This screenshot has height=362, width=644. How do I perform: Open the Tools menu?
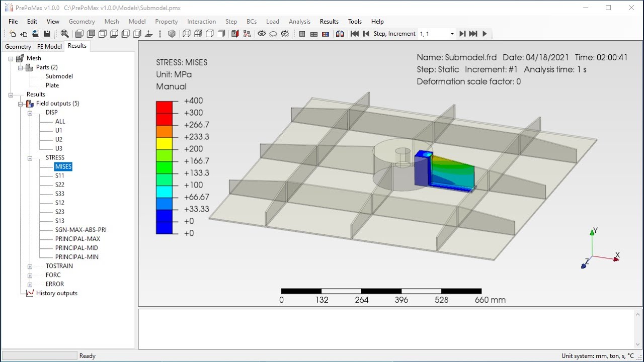click(355, 22)
